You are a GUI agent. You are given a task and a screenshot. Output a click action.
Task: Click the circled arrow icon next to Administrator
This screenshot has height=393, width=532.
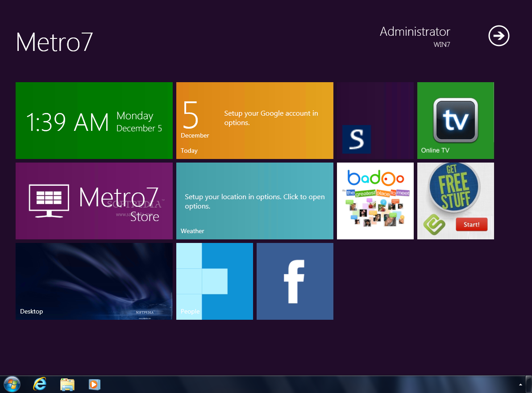(499, 36)
